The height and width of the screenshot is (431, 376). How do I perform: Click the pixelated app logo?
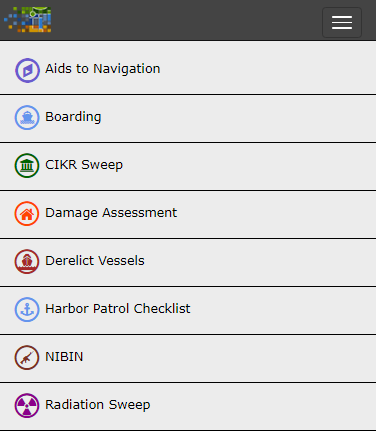tap(28, 20)
